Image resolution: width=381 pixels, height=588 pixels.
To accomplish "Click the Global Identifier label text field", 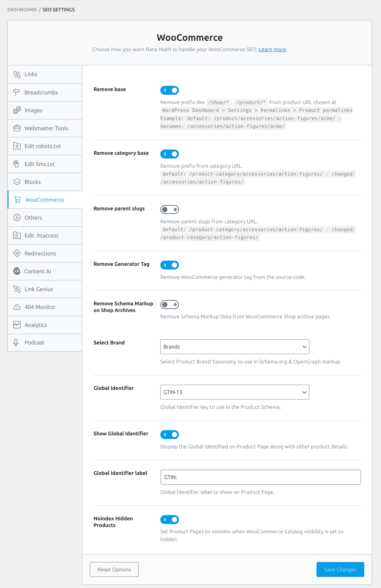I will coord(261,477).
